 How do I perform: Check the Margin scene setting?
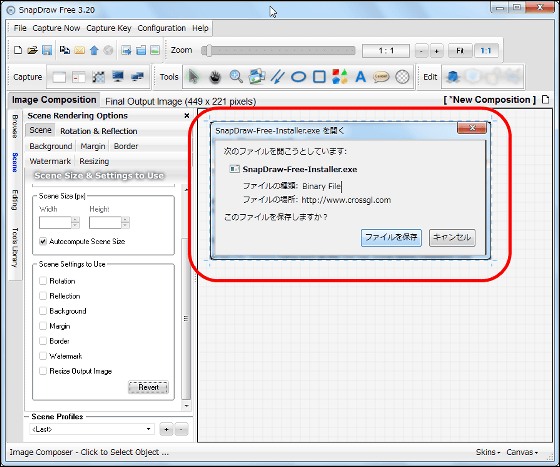(43, 326)
